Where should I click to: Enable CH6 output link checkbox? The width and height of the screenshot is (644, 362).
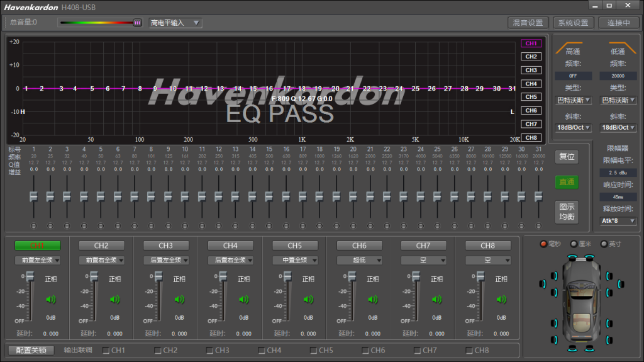pos(365,351)
